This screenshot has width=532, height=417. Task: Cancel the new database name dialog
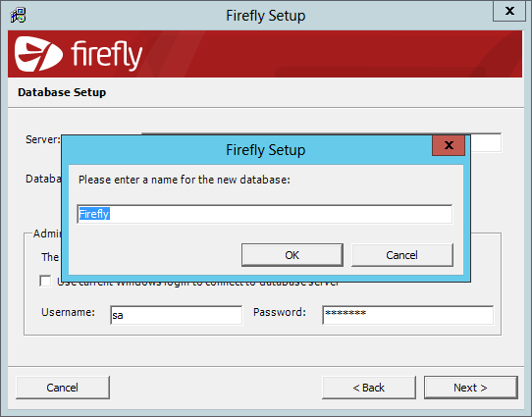[402, 255]
